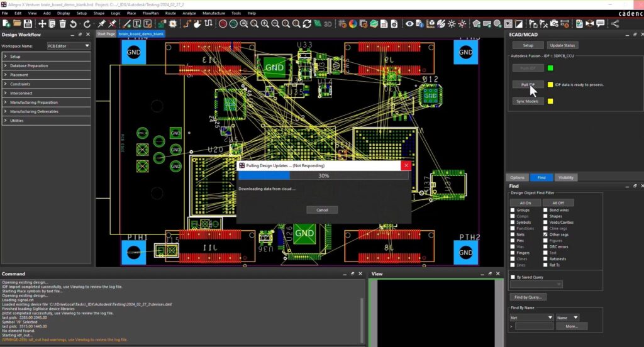This screenshot has width=644, height=347.
Task: Click the layer stack toolbar icon
Action: [374, 24]
